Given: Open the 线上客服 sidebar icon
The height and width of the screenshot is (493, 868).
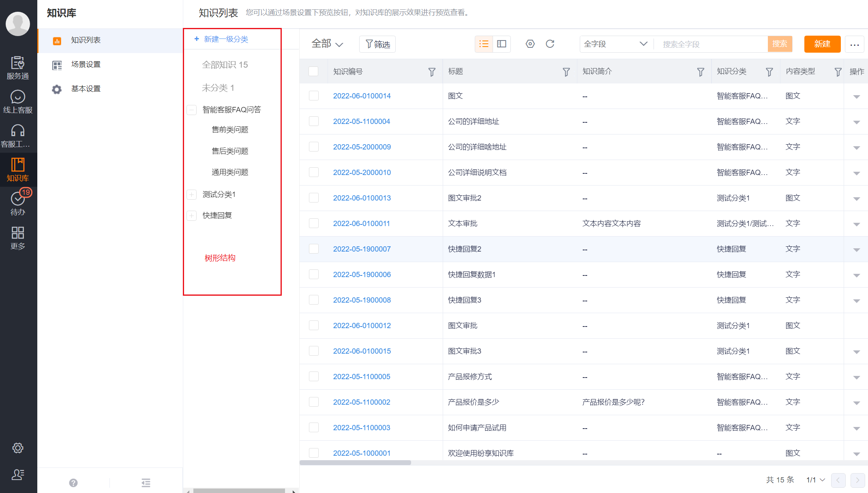Looking at the screenshot, I should [18, 101].
